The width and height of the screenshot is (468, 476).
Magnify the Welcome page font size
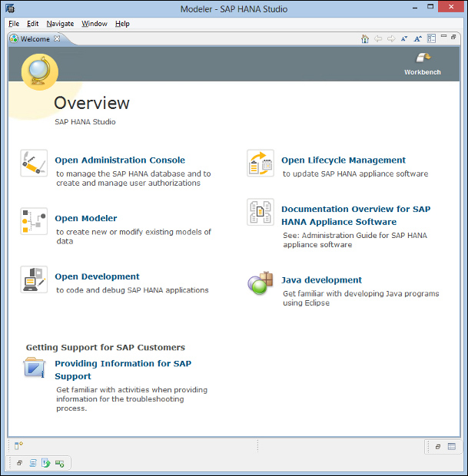click(x=418, y=39)
